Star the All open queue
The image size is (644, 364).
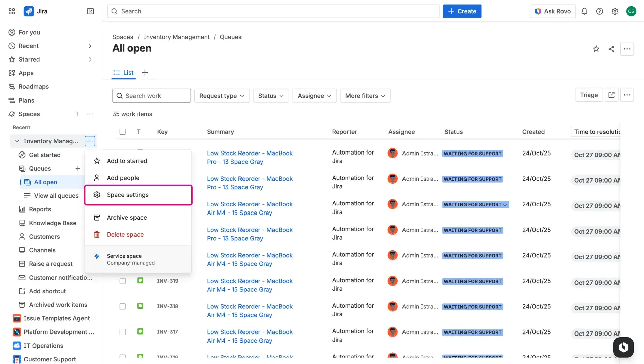[596, 49]
